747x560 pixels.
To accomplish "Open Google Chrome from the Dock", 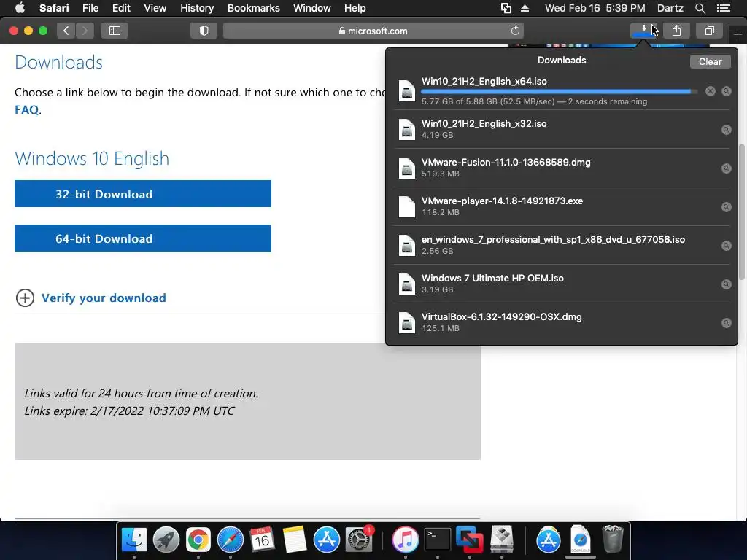I will pos(198,540).
